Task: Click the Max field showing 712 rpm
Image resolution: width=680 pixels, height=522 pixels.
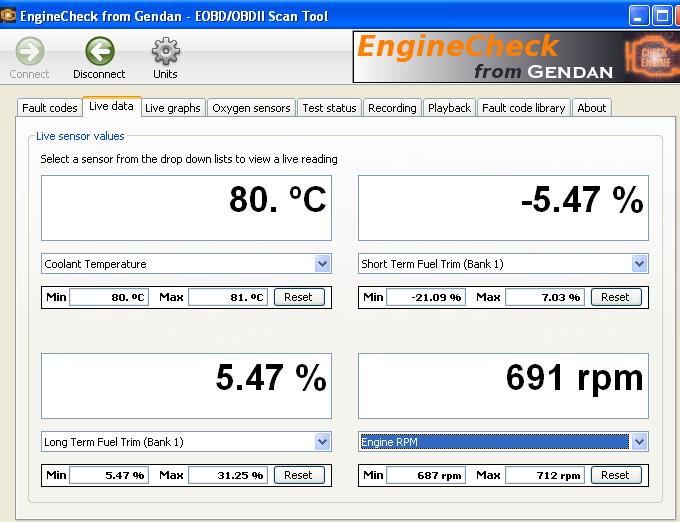Action: [545, 475]
